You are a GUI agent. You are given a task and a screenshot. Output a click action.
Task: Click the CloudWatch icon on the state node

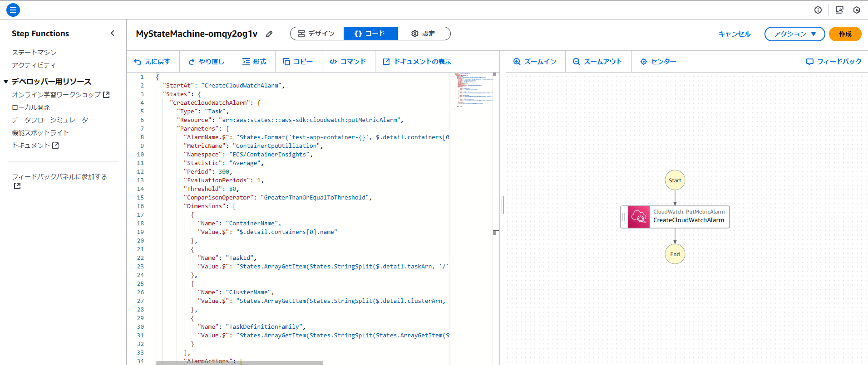639,217
